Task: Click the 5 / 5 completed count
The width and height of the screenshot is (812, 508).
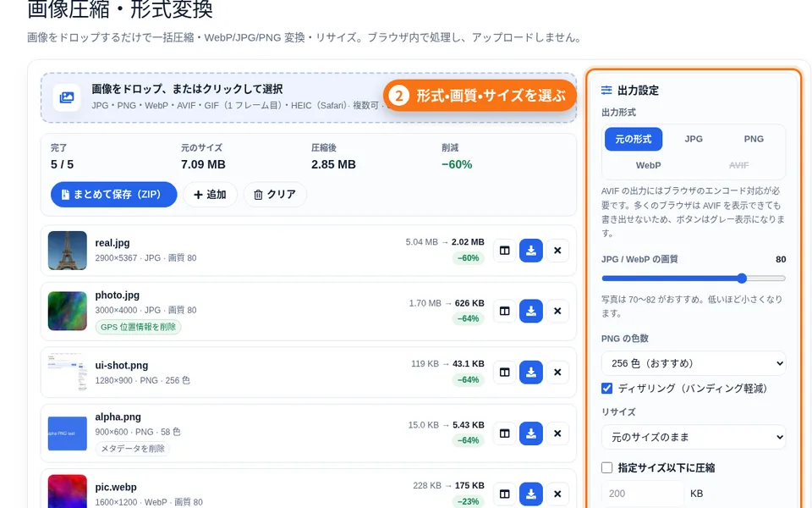Action: pyautogui.click(x=62, y=164)
